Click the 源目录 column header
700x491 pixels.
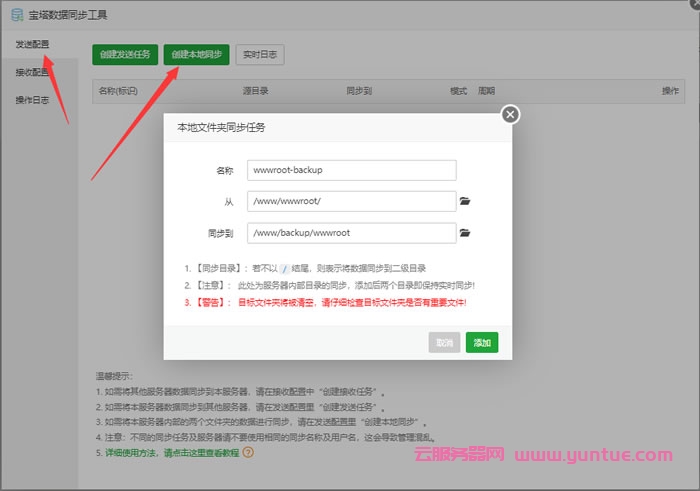(x=255, y=91)
